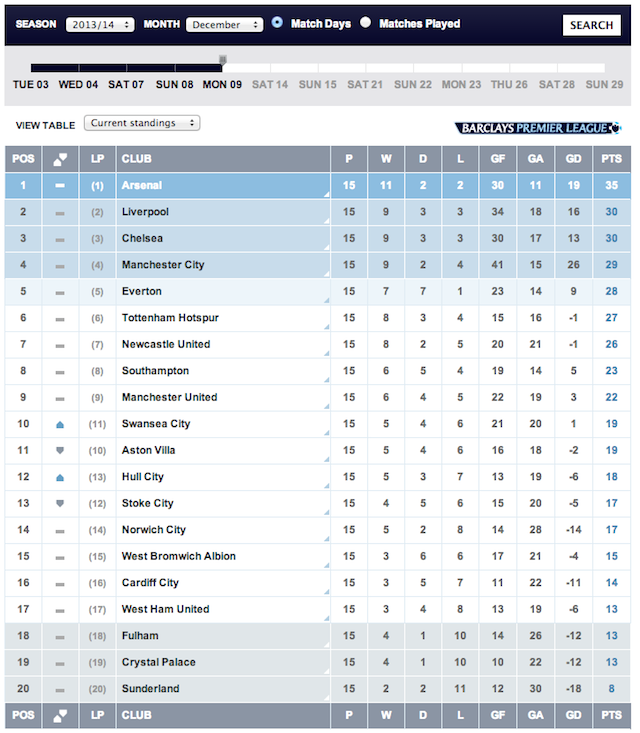Click the movement icon in table footer
640x733 pixels.
click(x=60, y=715)
